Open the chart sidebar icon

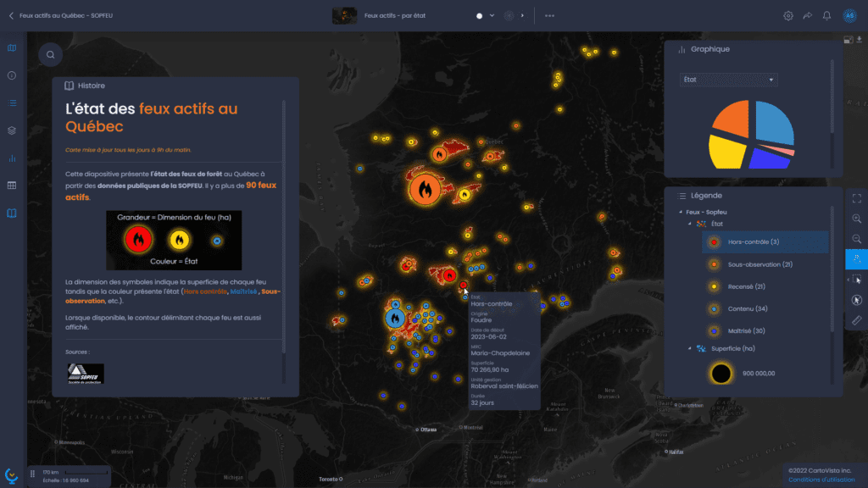pyautogui.click(x=12, y=158)
